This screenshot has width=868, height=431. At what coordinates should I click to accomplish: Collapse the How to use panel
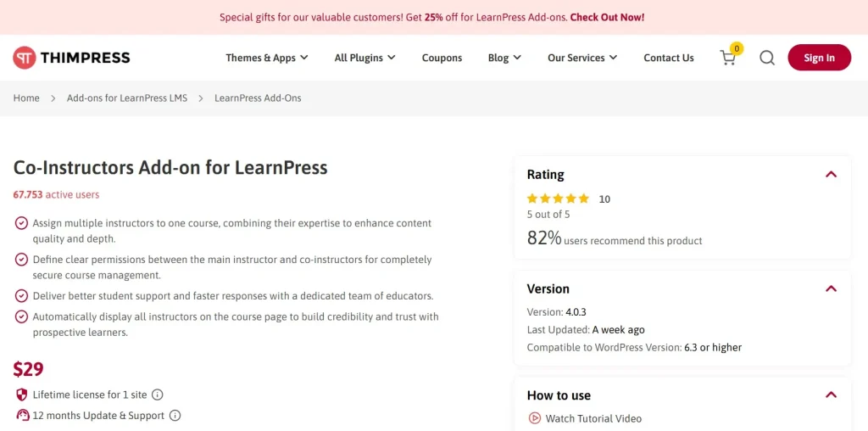coord(831,395)
